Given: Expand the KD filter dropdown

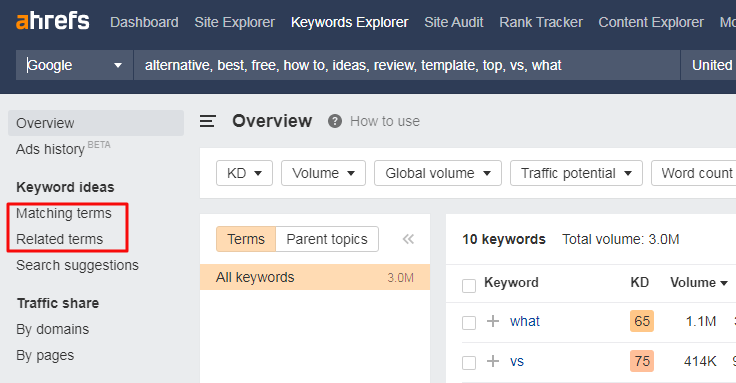Looking at the screenshot, I should (244, 173).
